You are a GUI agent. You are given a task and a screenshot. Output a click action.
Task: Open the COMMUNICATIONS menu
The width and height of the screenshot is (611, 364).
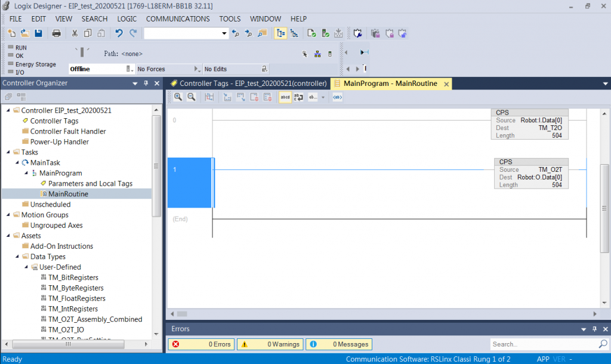click(x=178, y=18)
